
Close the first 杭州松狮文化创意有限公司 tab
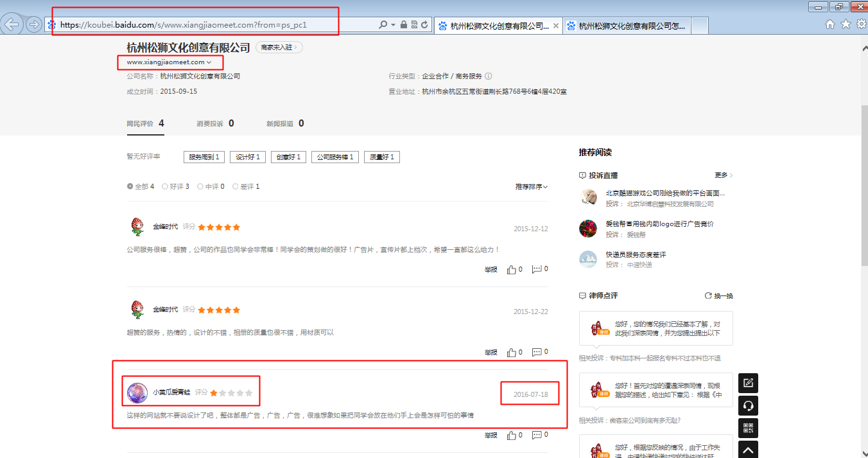click(x=556, y=26)
